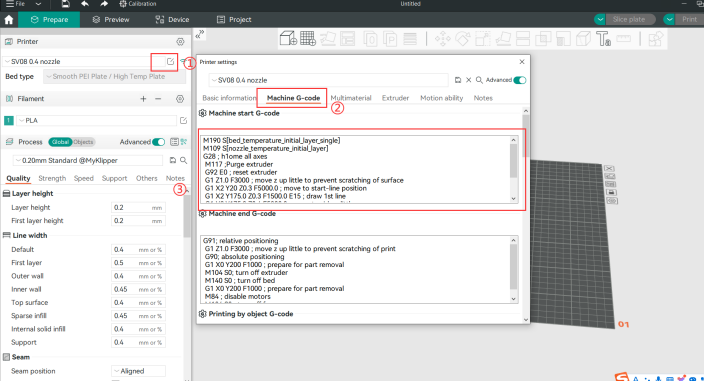704x381 pixels.
Task: Select the Rotate tool in the toolbar
Action: pos(462,39)
